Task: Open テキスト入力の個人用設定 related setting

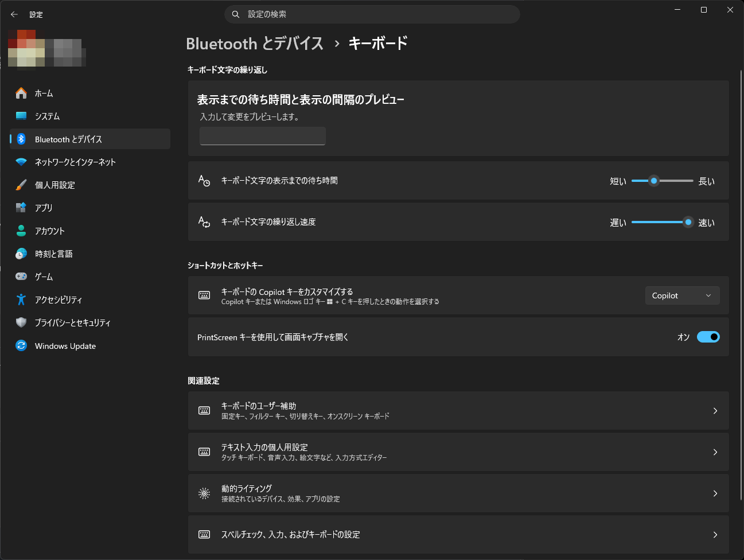Action: pyautogui.click(x=458, y=452)
